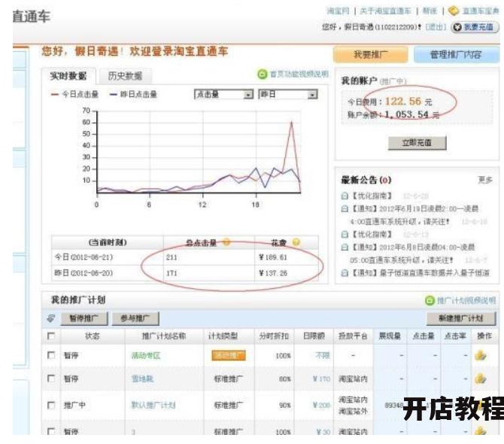Click the 我要充值 button at top
The image size is (504, 444).
click(x=475, y=27)
